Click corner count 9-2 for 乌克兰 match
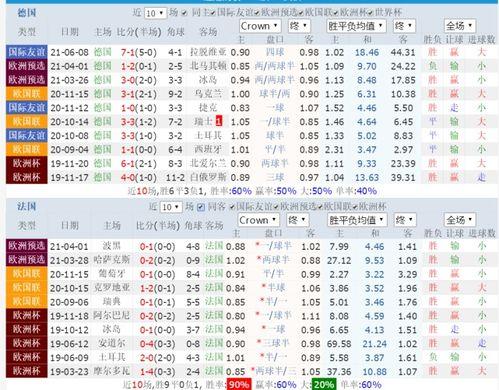This screenshot has height=390, width=499. pyautogui.click(x=175, y=94)
